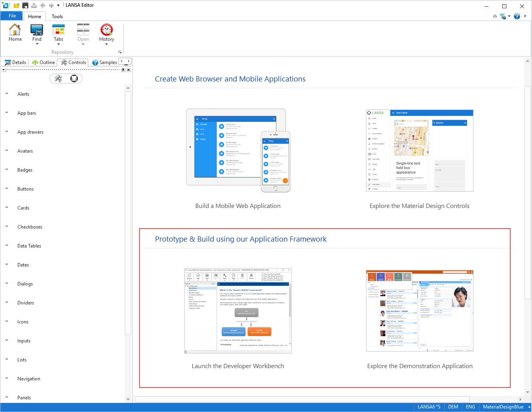Open the status bar theme dropdown arrow
The image size is (532, 412).
click(529, 407)
